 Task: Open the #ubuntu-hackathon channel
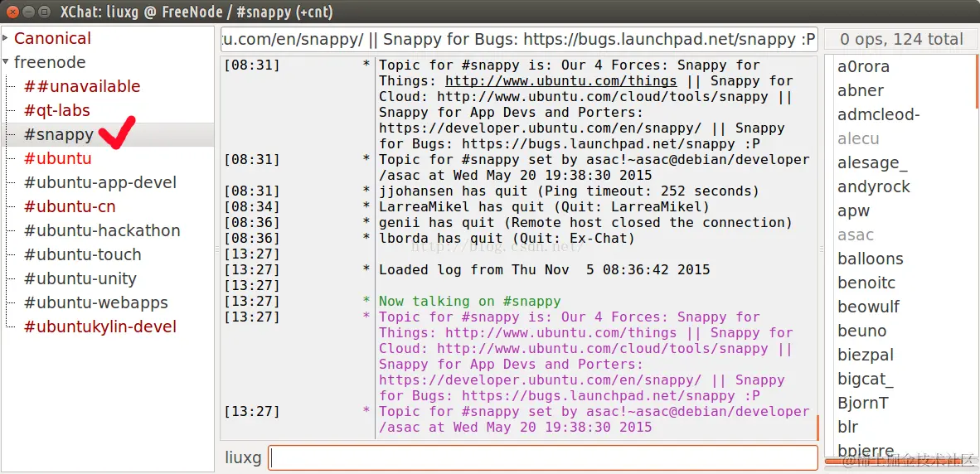(102, 231)
